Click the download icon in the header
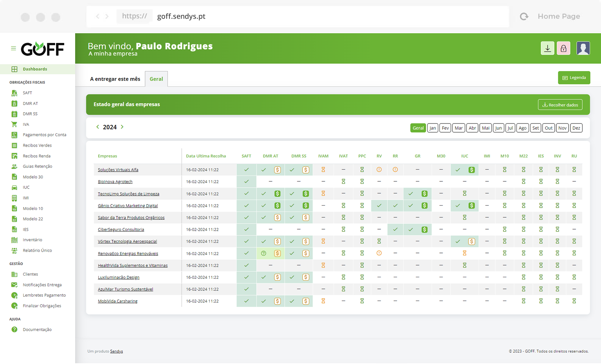Viewport: 601px width, 364px height. [547, 48]
